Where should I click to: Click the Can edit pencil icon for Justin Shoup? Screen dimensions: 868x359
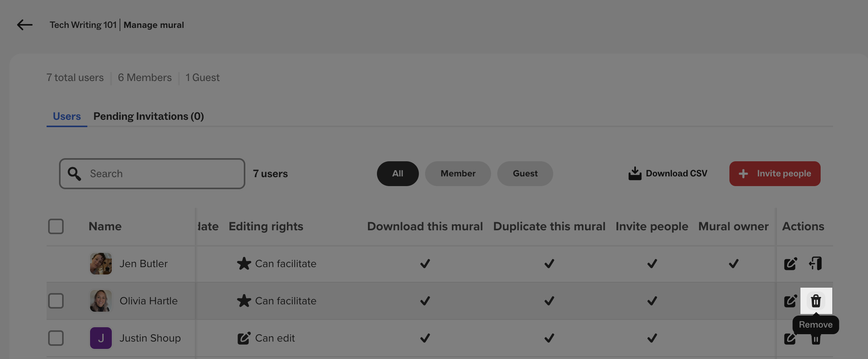243,338
